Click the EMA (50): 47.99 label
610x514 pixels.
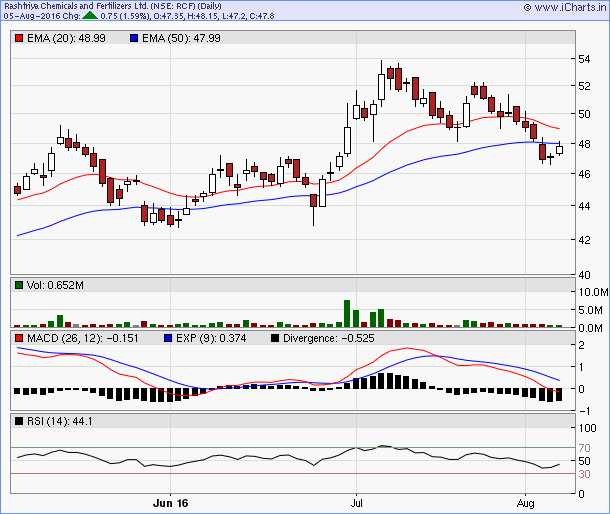click(181, 38)
